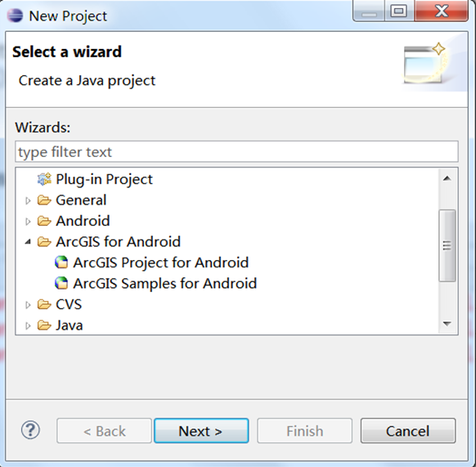Expand the Java category arrow
476x467 pixels.
28,326
